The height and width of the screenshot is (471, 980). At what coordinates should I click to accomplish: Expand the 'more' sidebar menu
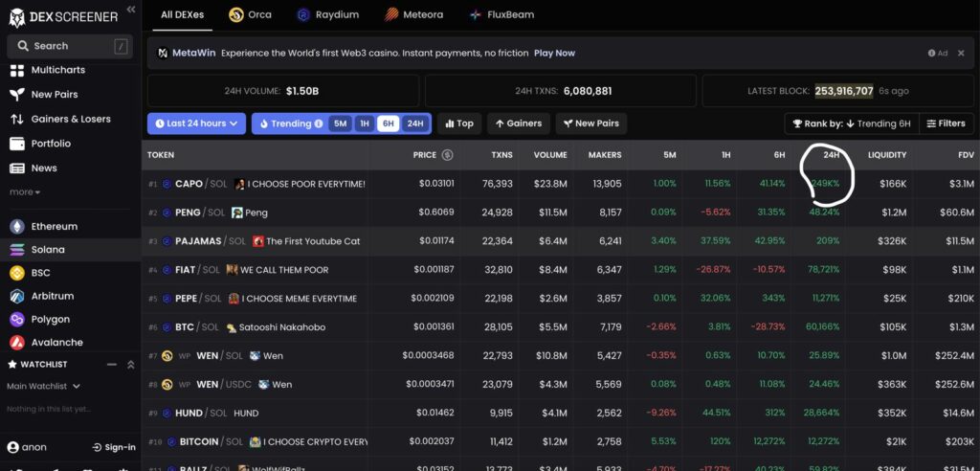click(x=25, y=192)
